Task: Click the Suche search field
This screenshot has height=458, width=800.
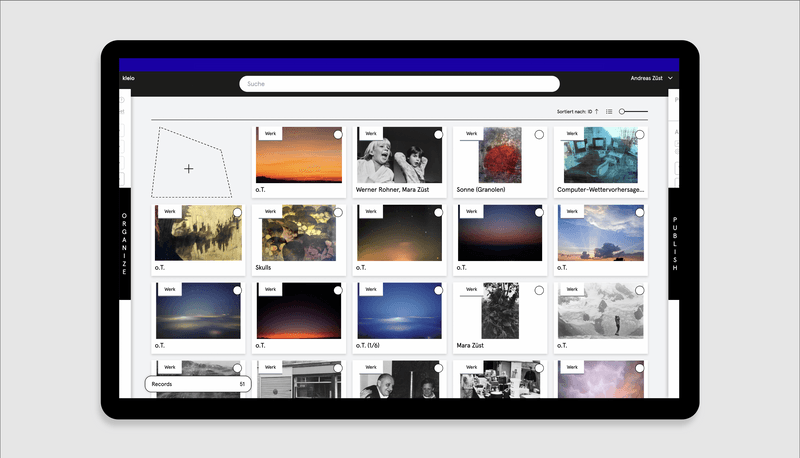Action: pyautogui.click(x=399, y=84)
